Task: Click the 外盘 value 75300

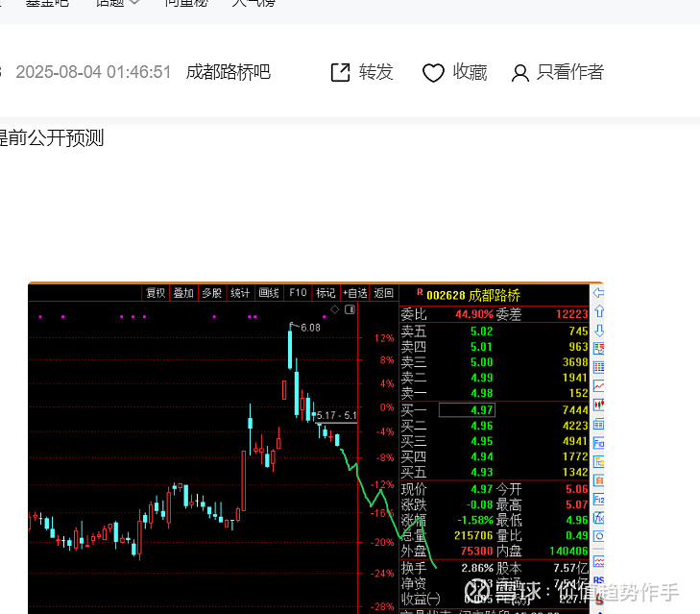Action: pos(477,551)
